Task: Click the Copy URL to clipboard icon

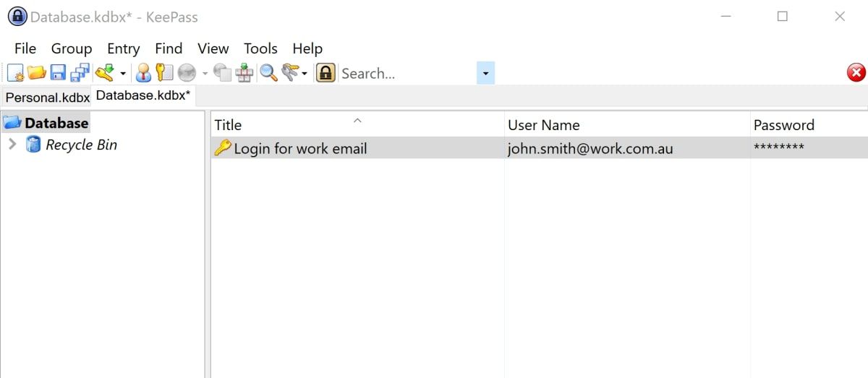Action: tap(223, 73)
